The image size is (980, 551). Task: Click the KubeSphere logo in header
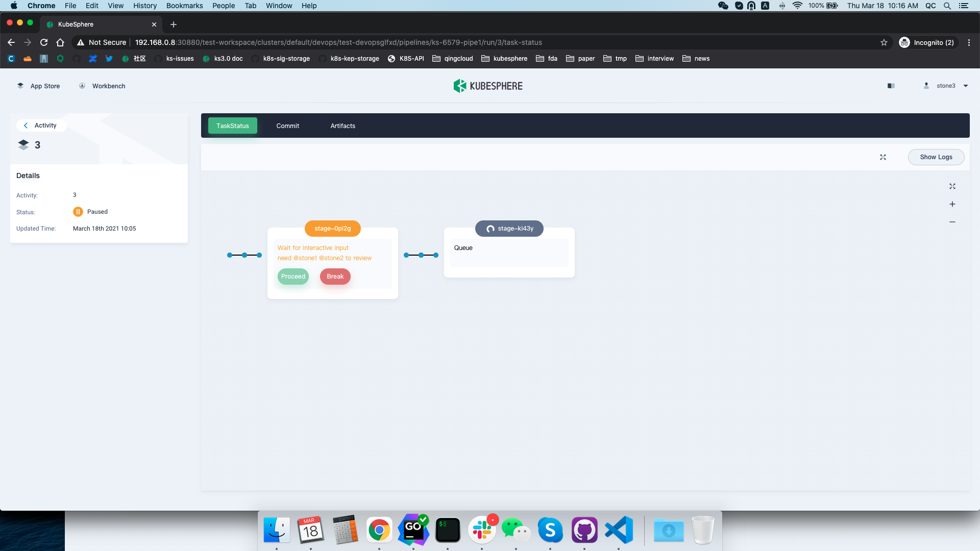pyautogui.click(x=488, y=86)
